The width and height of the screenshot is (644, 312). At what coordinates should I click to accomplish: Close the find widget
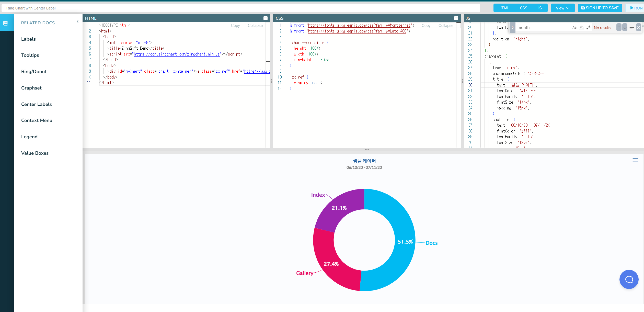[x=639, y=27]
